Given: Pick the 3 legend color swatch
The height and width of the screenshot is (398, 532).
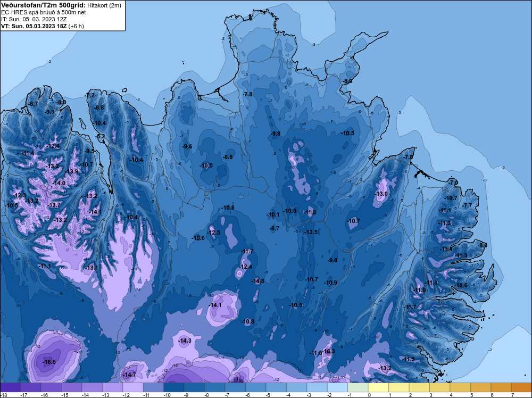Looking at the screenshot, I should click(x=439, y=387).
